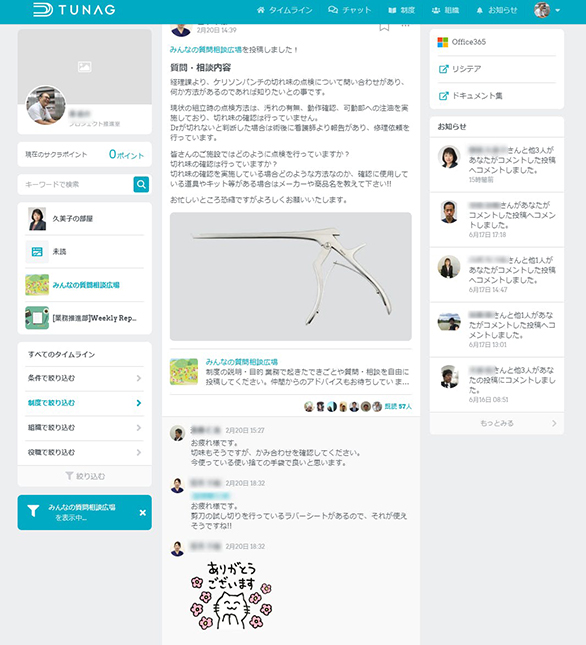Click the 現在のサクラポイント 0ポイント card
Screen dimensions: 586x645
point(85,154)
